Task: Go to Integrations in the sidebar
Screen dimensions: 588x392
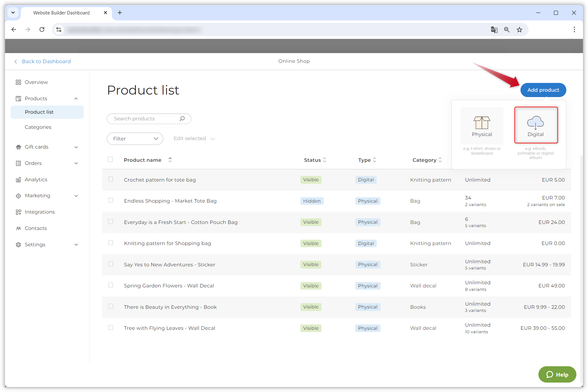Action: 40,212
